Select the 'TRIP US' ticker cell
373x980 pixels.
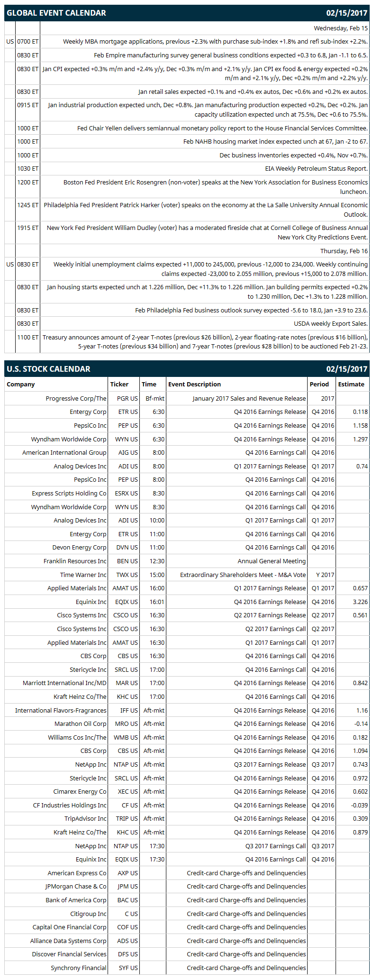click(x=127, y=819)
